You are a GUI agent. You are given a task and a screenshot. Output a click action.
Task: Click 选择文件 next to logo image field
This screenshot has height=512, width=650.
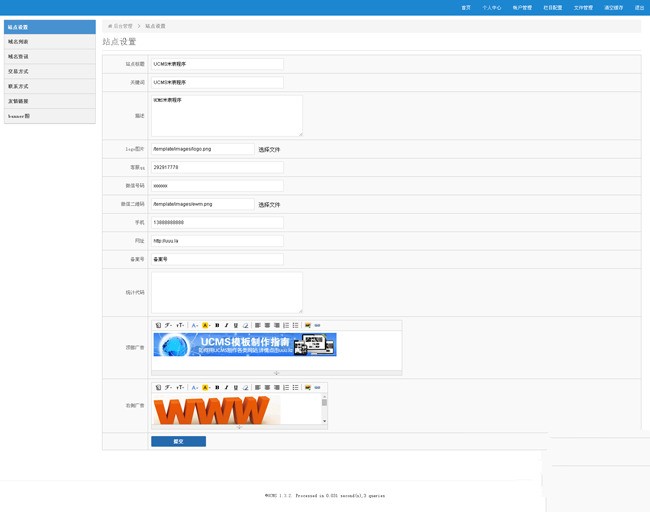pos(269,149)
